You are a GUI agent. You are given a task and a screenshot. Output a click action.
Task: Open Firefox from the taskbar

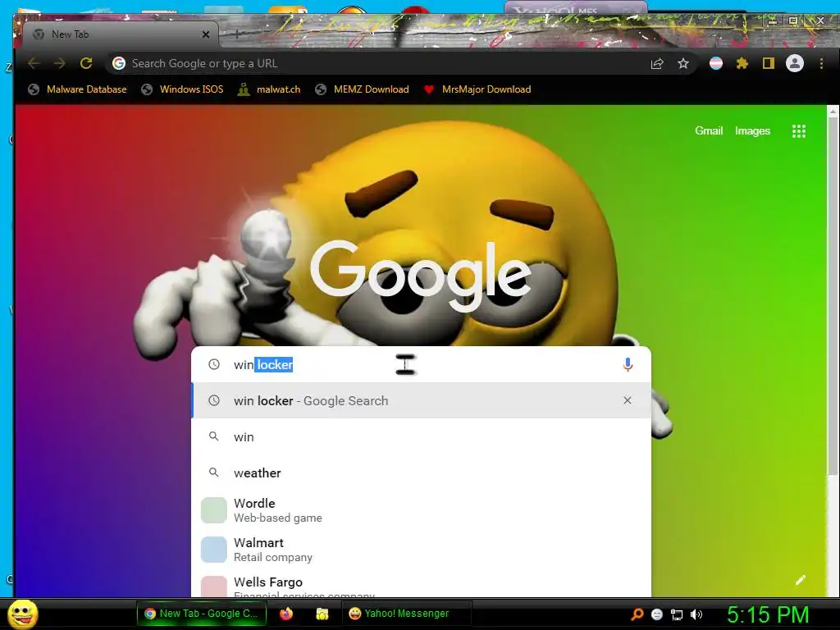(286, 614)
